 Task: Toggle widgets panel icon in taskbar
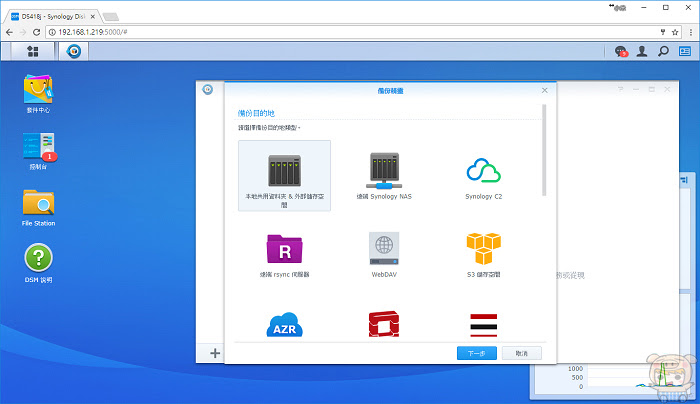tap(685, 51)
